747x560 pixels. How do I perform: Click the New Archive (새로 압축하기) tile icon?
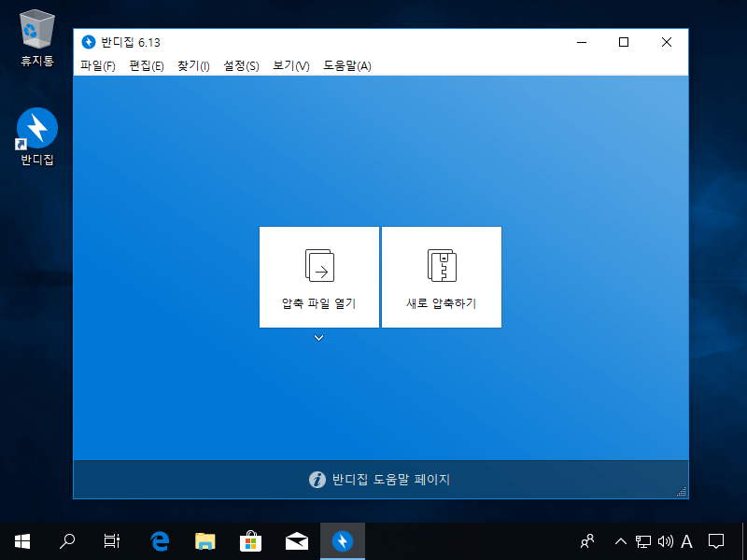[x=441, y=265]
